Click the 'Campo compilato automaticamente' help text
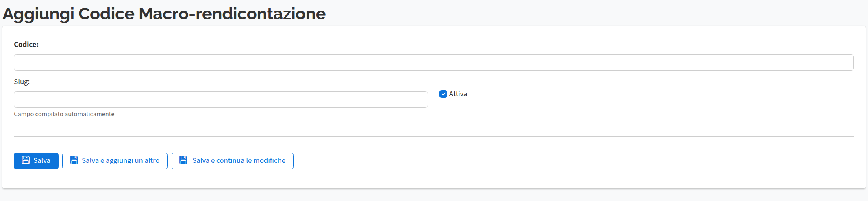Image resolution: width=868 pixels, height=201 pixels. [64, 114]
